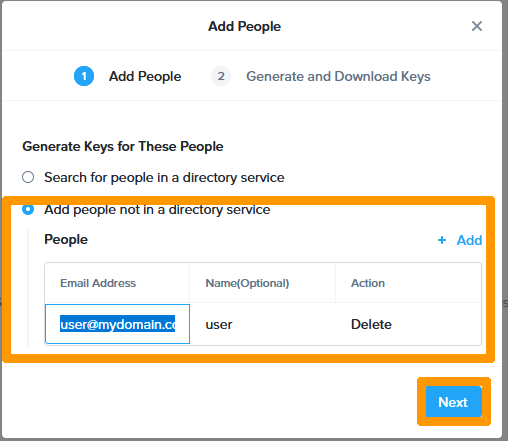Image resolution: width=508 pixels, height=441 pixels.
Task: Click the Add people not in directory label text
Action: [157, 210]
